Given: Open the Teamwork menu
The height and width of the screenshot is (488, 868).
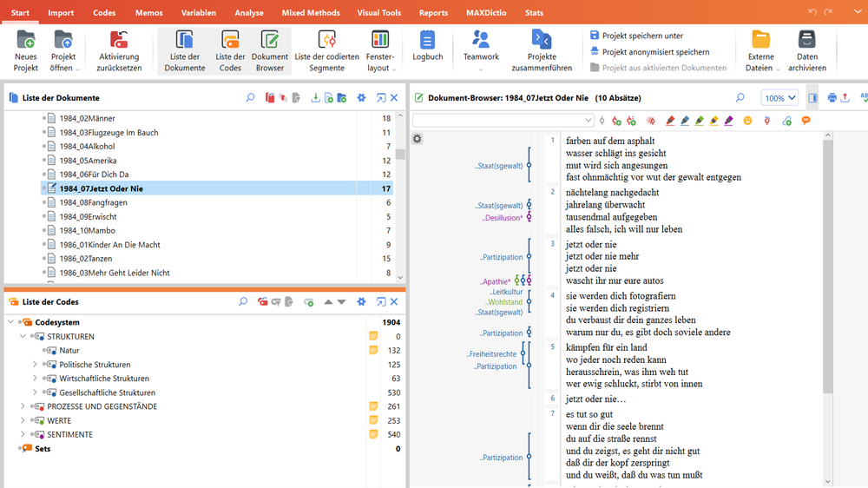Looking at the screenshot, I should (481, 51).
